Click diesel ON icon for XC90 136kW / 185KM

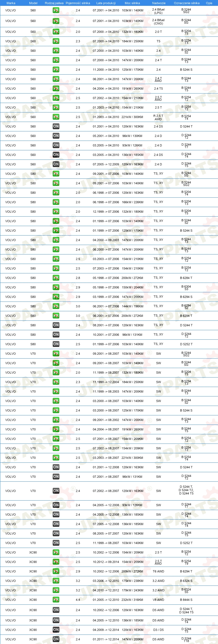click(x=56, y=620)
